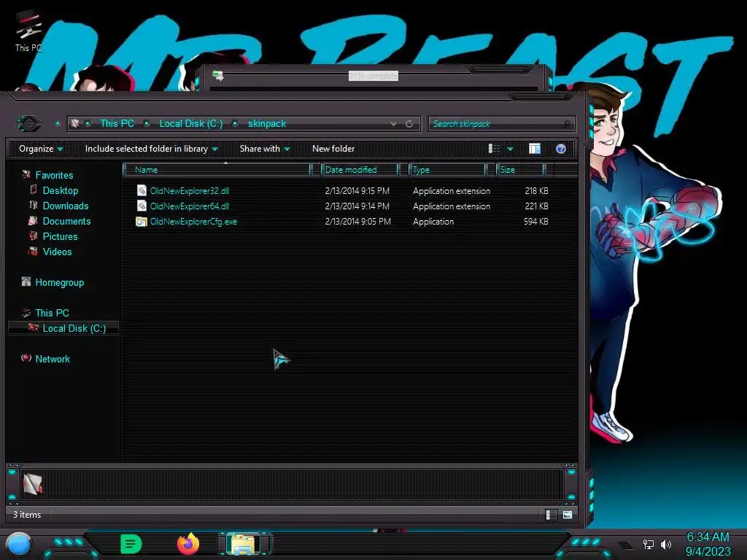Select file OldNewExplorer32.dll
Image resolution: width=747 pixels, height=560 pixels.
tap(189, 190)
